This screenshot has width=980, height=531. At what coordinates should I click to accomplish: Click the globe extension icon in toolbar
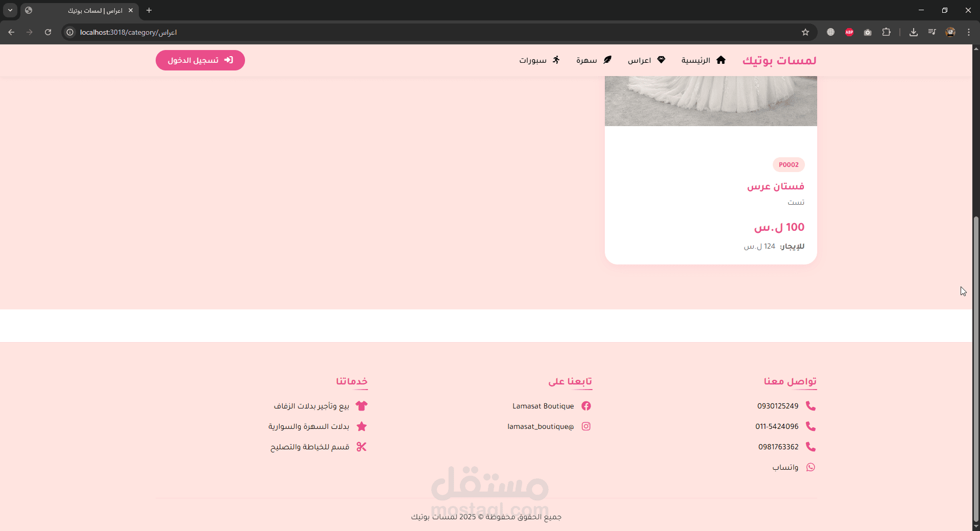tap(830, 32)
